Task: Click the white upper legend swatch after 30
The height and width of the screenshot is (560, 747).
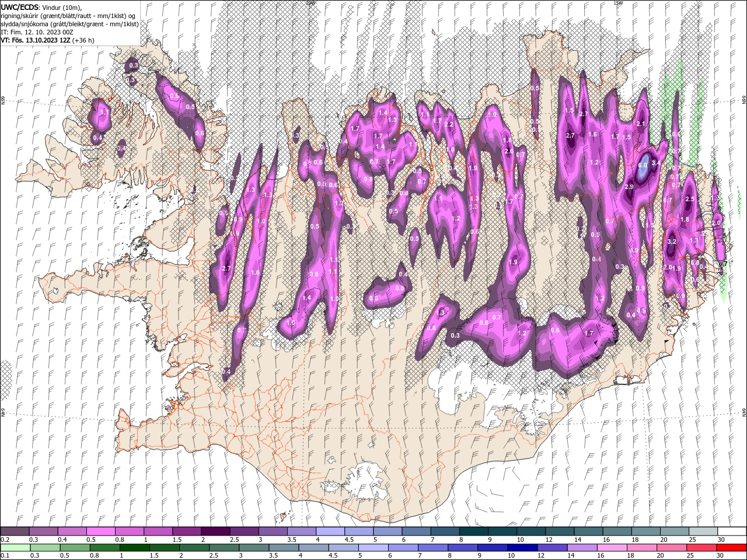Action: [731, 531]
